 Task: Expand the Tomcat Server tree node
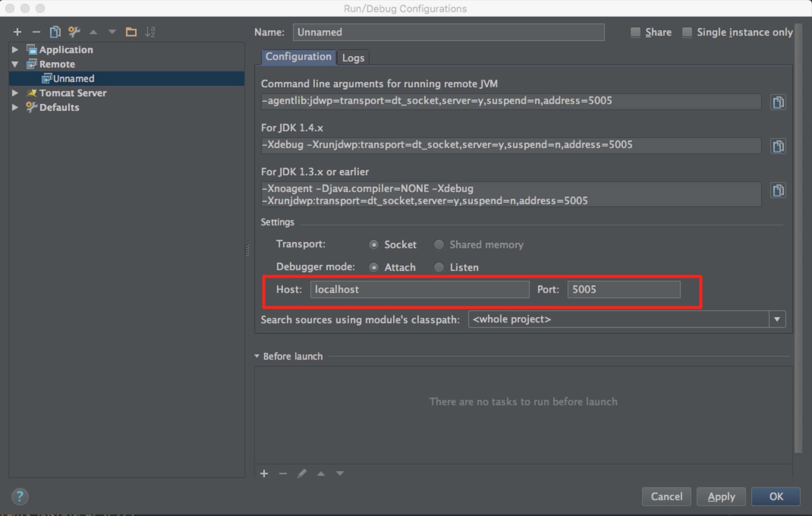[15, 93]
